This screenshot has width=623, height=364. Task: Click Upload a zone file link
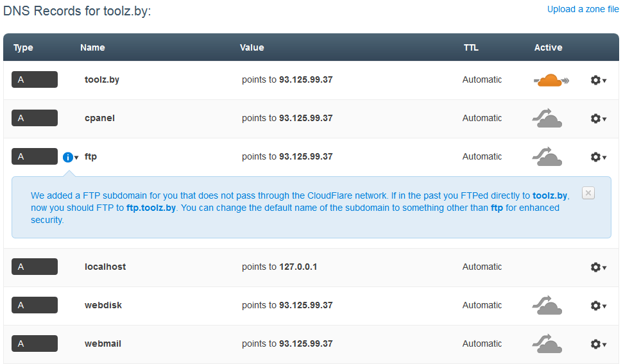pos(583,9)
